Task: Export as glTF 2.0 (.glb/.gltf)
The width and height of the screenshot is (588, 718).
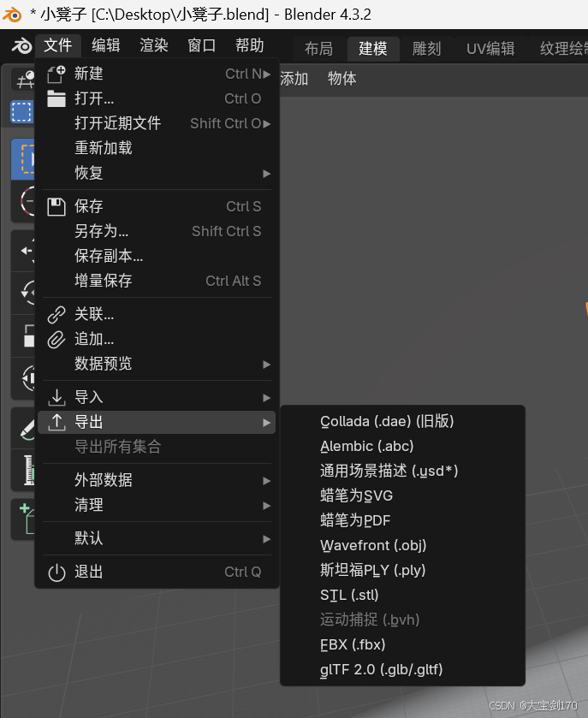Action: click(x=402, y=669)
